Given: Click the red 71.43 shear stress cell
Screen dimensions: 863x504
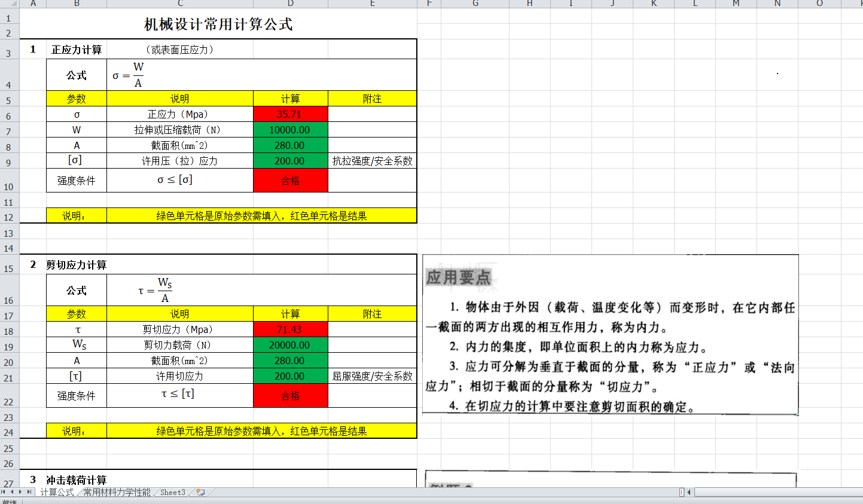Looking at the screenshot, I should [x=290, y=329].
